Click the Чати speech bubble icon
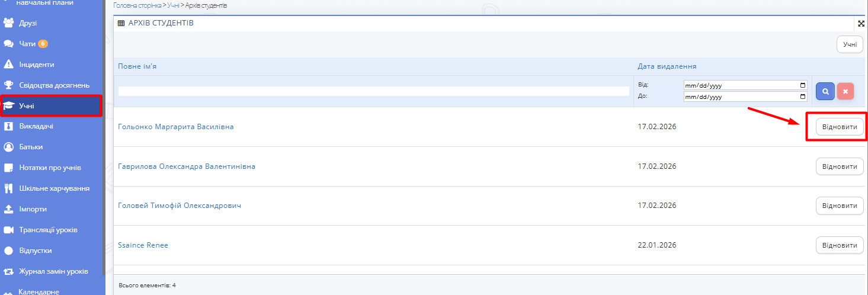Viewport: 868px width, 295px height. click(9, 44)
